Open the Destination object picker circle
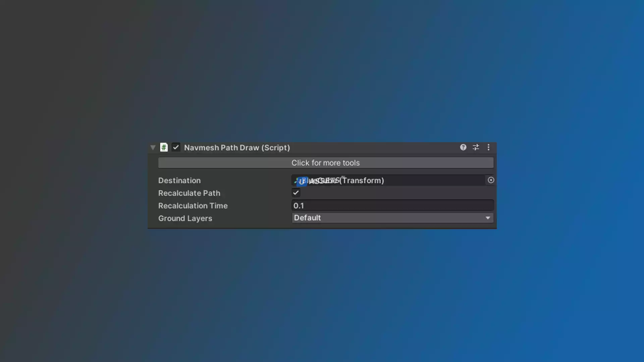 click(x=491, y=180)
